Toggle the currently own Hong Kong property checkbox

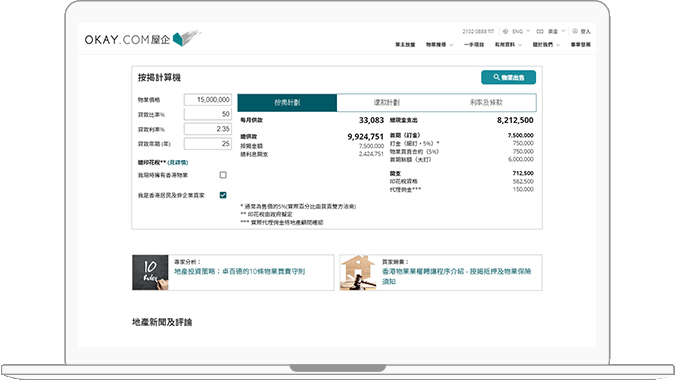tap(223, 175)
